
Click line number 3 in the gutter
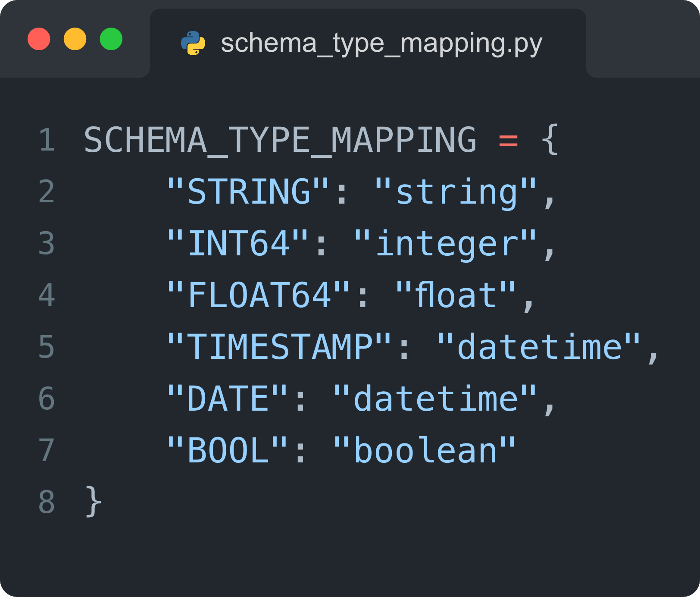tap(47, 243)
